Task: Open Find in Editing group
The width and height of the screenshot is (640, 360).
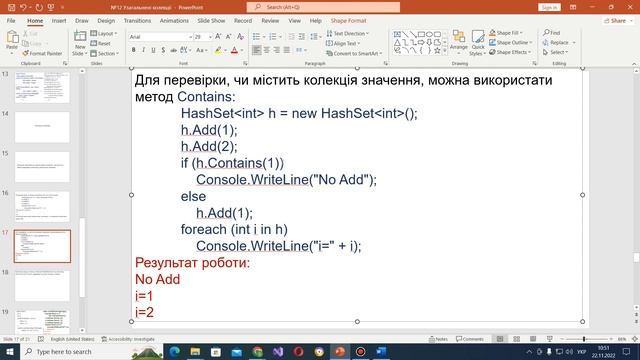Action: [x=552, y=33]
